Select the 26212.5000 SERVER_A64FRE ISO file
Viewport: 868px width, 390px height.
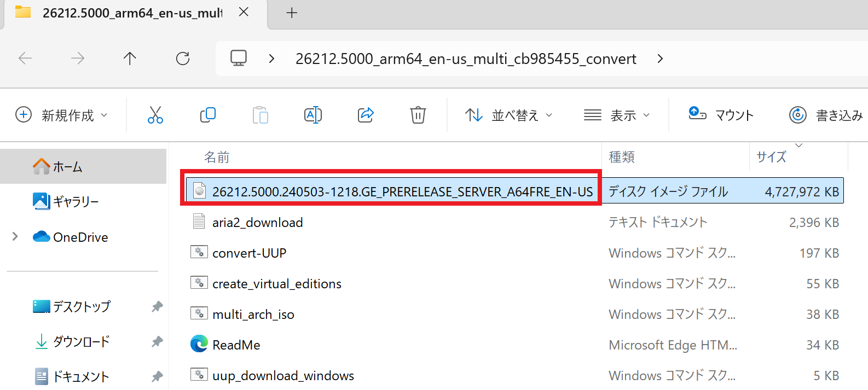(x=514, y=191)
